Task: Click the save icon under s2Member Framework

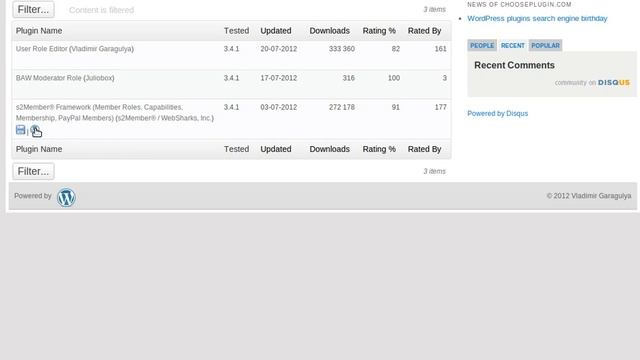Action: 20,130
